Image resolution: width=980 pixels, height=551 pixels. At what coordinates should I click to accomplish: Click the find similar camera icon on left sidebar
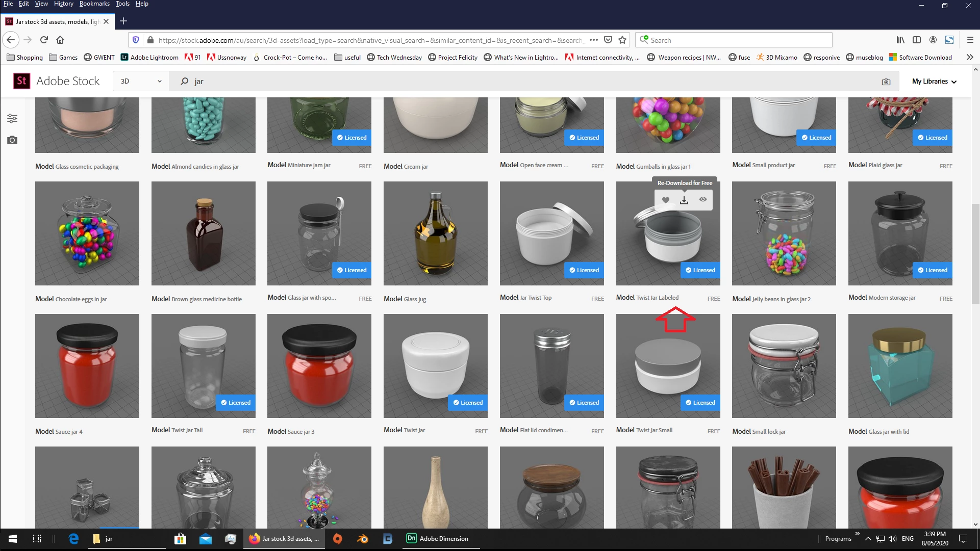(x=12, y=140)
